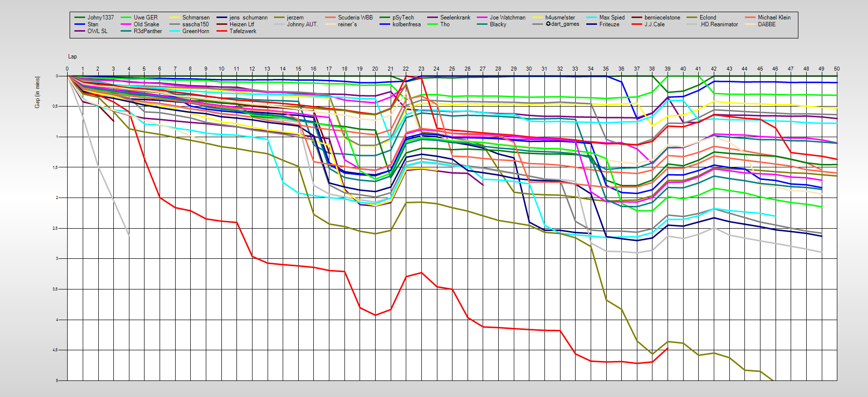Click the cyan Max Spied color swatch
Screen dimensions: 868x397
(592, 18)
